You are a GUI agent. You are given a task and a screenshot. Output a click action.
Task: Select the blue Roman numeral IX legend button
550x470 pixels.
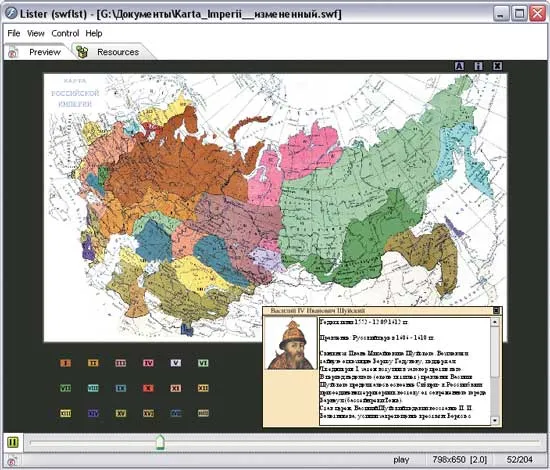click(121, 388)
